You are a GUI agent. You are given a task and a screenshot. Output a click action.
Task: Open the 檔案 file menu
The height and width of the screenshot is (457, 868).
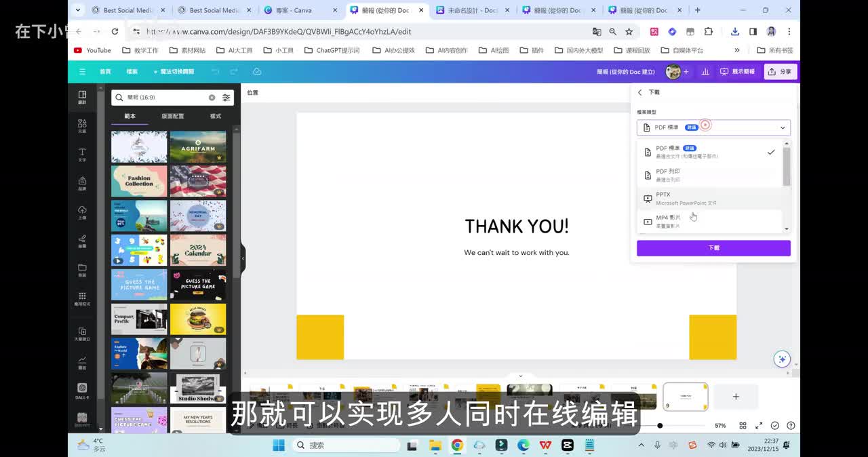click(x=132, y=72)
